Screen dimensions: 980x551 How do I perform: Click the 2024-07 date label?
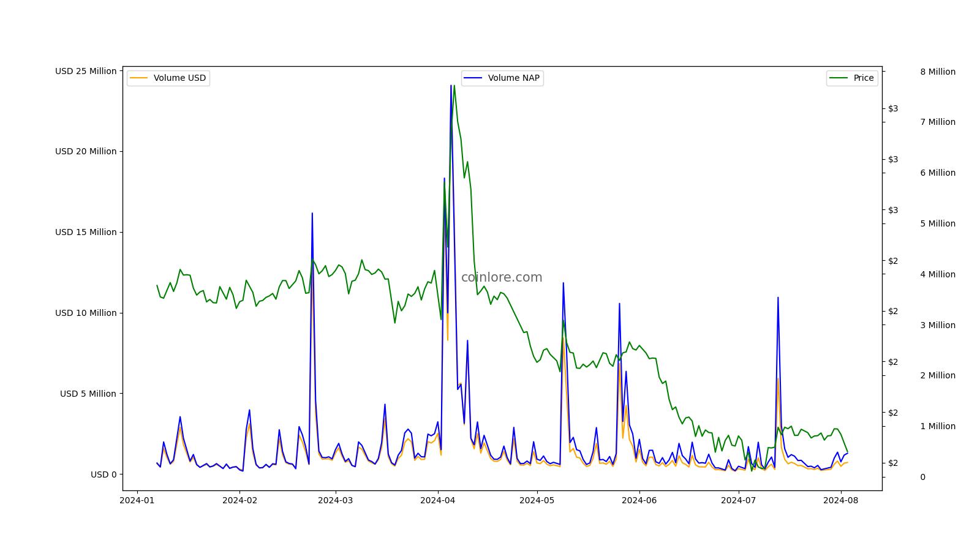tap(739, 500)
